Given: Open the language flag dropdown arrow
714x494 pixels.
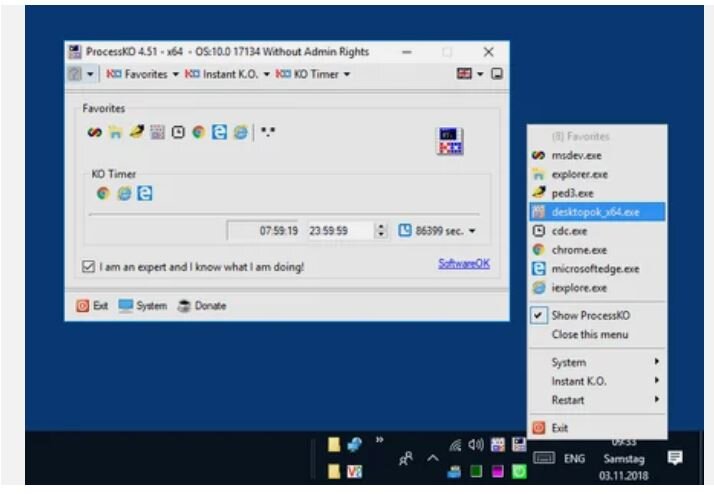Looking at the screenshot, I should coord(480,74).
